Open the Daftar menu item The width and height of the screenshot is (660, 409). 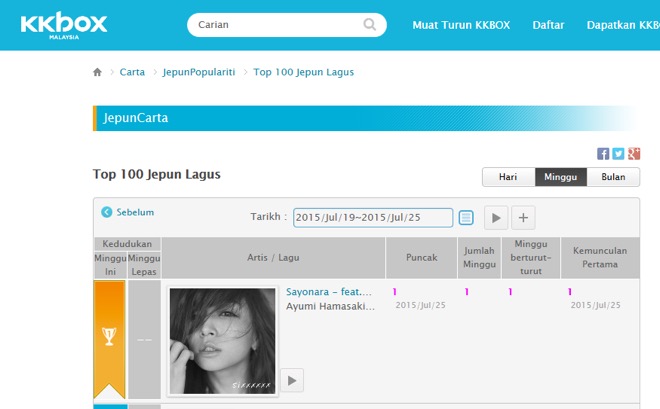[548, 25]
